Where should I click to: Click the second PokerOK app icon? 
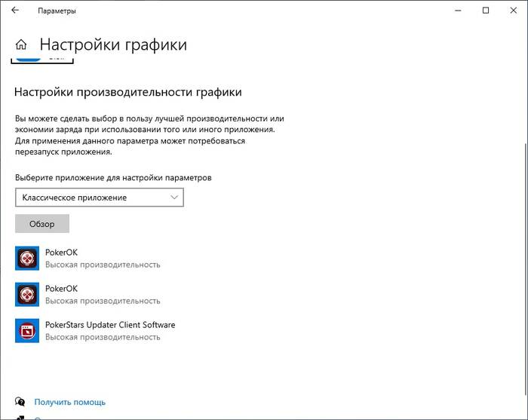(x=27, y=295)
